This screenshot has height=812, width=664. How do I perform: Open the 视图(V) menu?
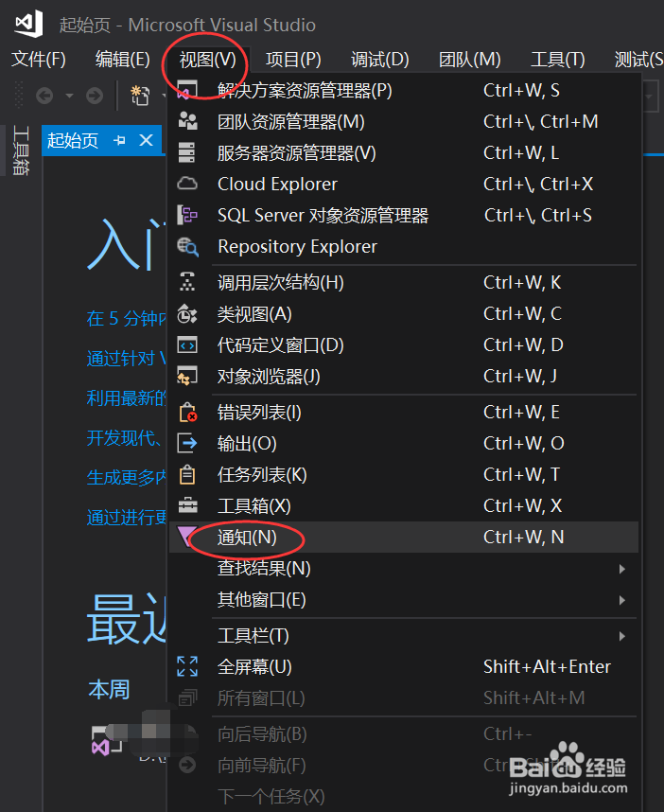pyautogui.click(x=207, y=59)
